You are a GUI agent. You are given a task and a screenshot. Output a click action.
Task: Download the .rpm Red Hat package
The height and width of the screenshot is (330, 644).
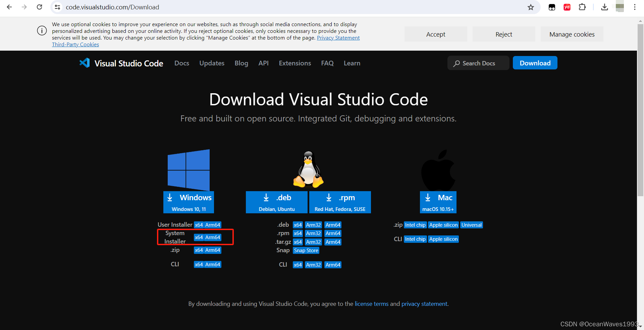pyautogui.click(x=340, y=202)
